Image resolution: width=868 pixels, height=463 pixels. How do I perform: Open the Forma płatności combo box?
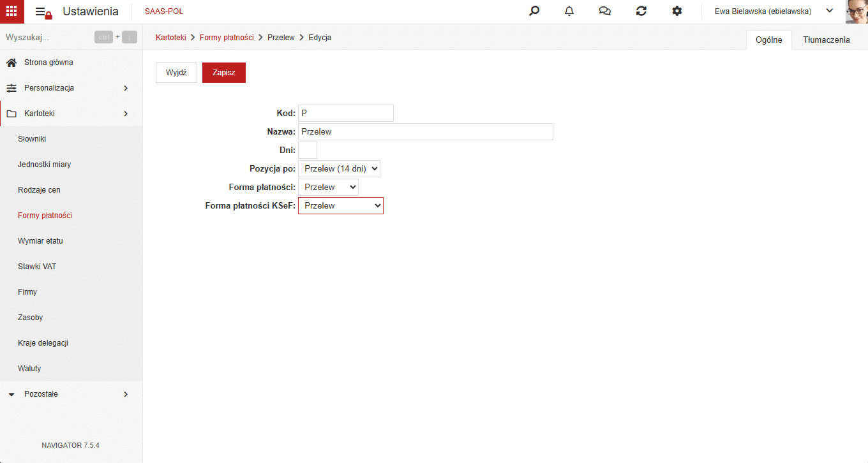(328, 187)
